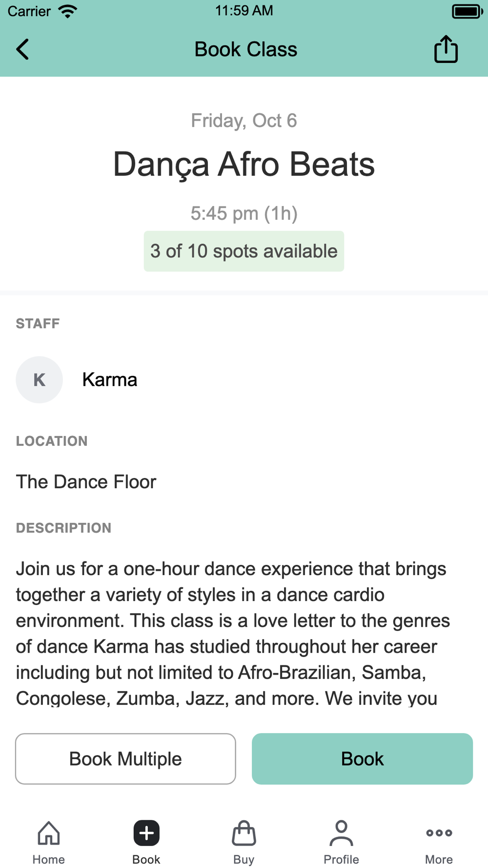Tap the 3 of 10 spots available badge

click(x=244, y=251)
